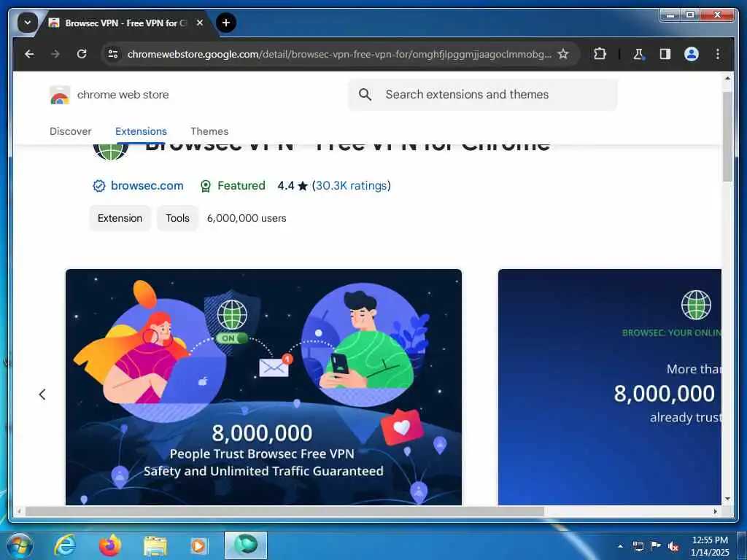Open Windows Explorer folder on taskbar
The width and height of the screenshot is (747, 560).
[155, 545]
